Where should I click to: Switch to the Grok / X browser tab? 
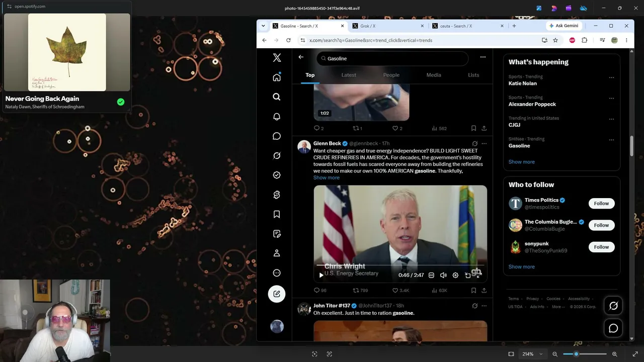tap(388, 26)
